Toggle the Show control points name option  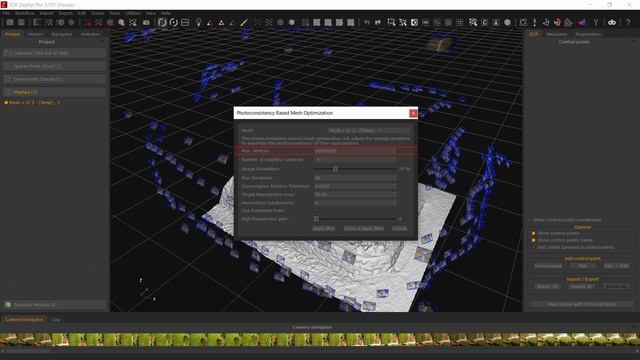pyautogui.click(x=533, y=240)
